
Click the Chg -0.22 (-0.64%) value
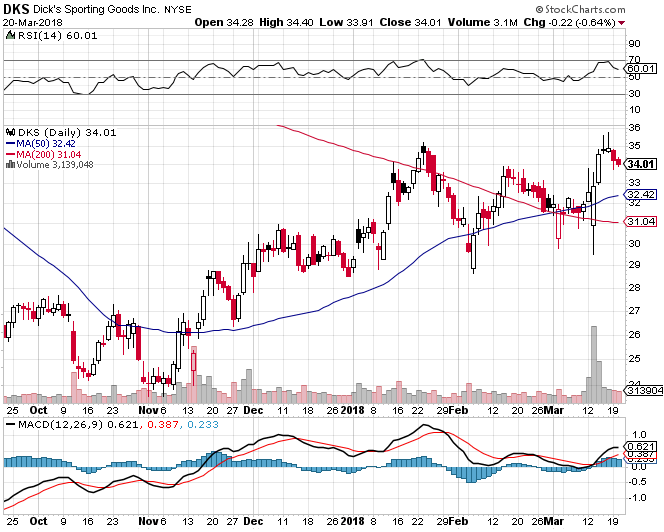click(570, 22)
